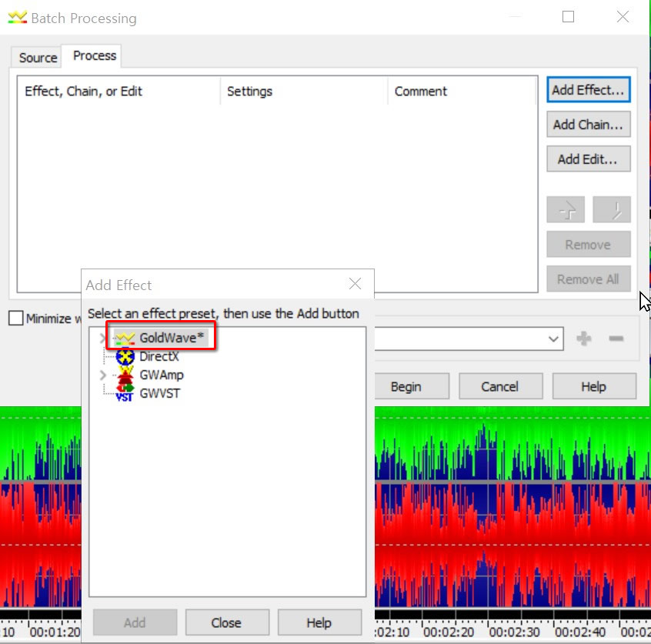Image resolution: width=651 pixels, height=644 pixels.
Task: Click Close in the Add Effect dialog
Action: pos(227,622)
